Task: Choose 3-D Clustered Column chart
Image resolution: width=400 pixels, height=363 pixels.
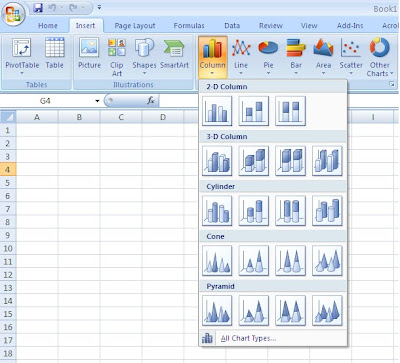Action: tap(217, 161)
